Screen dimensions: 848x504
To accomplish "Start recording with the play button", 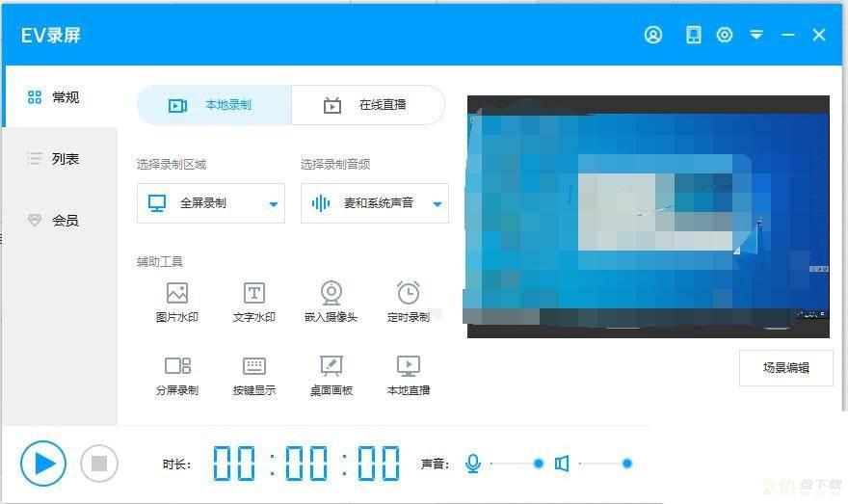I will [x=43, y=464].
